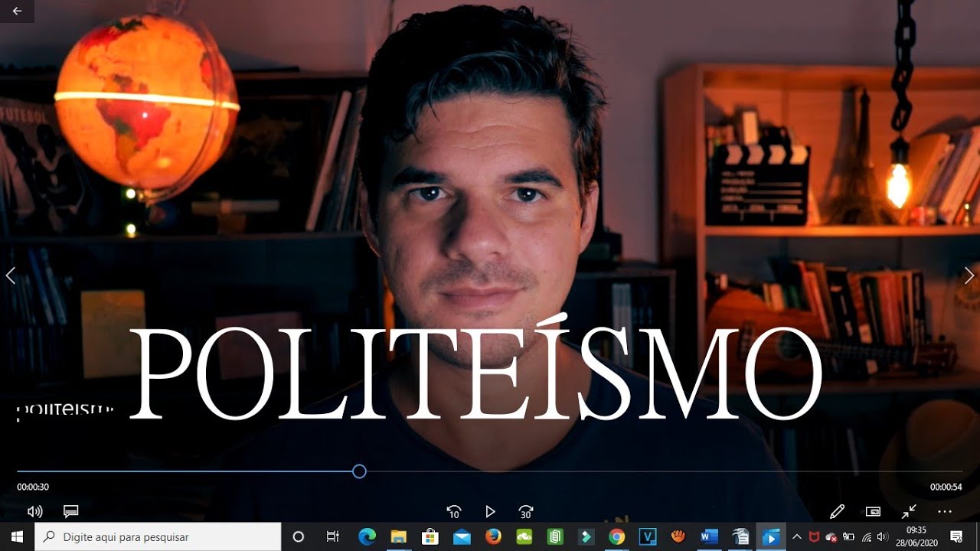Play the paused video
980x551 pixels.
490,511
